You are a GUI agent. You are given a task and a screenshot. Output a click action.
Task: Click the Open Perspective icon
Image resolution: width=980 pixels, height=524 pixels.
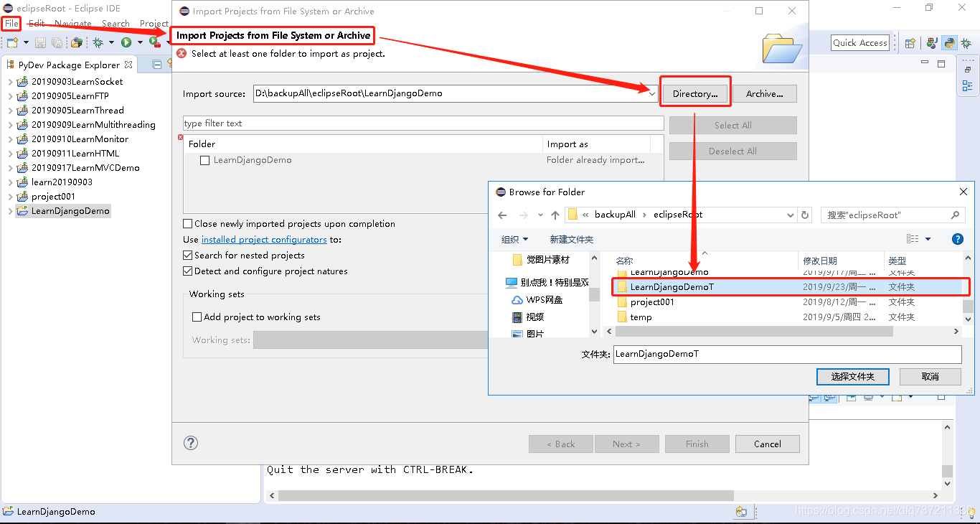point(910,43)
